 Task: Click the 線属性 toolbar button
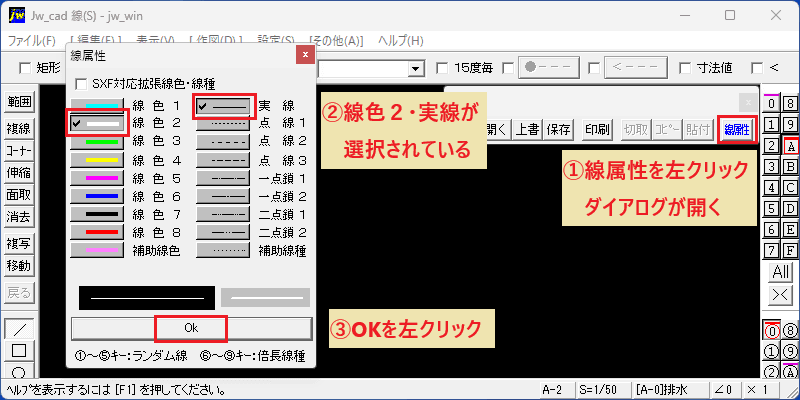pyautogui.click(x=737, y=131)
